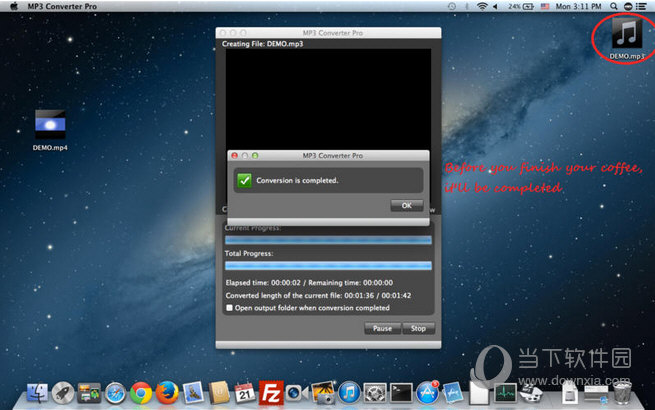Open iPhoto in the dock
Viewport: 655px width, 410px height.
pos(323,392)
